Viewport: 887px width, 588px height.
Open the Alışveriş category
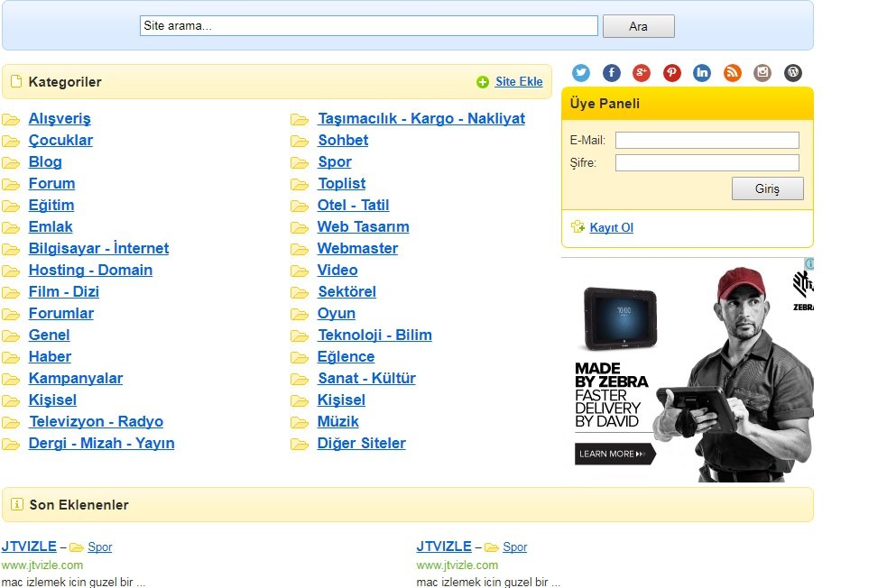pyautogui.click(x=60, y=119)
